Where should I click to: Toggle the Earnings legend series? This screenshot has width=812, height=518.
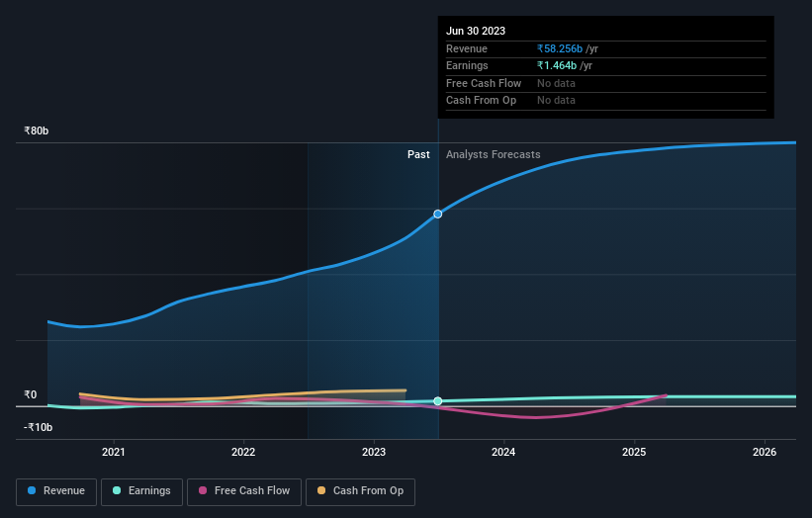click(141, 491)
